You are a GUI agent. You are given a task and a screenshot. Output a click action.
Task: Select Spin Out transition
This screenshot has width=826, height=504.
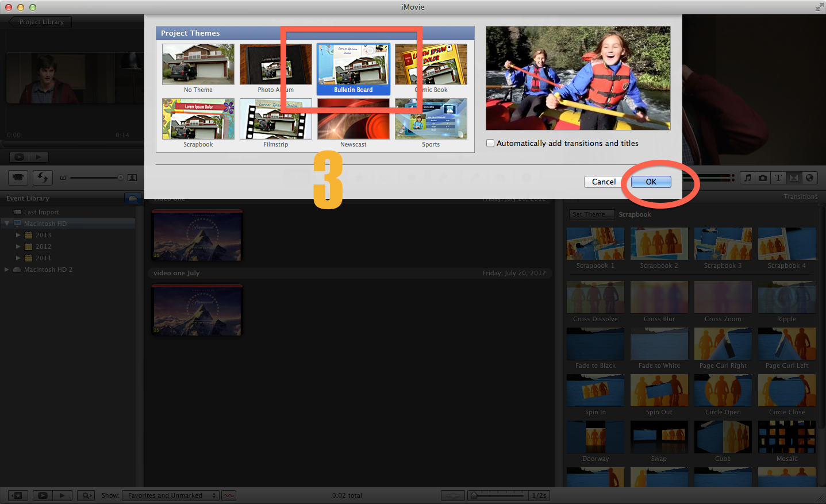pos(659,390)
